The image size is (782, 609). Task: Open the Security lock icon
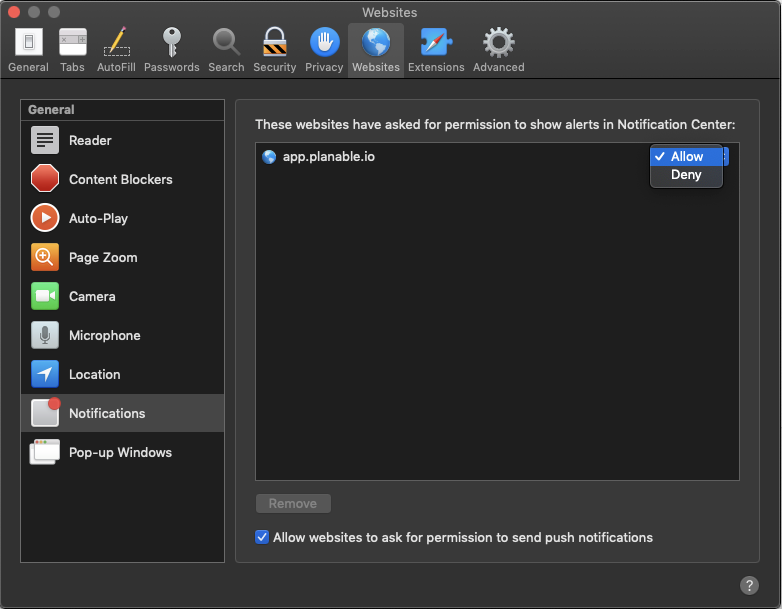pos(274,49)
